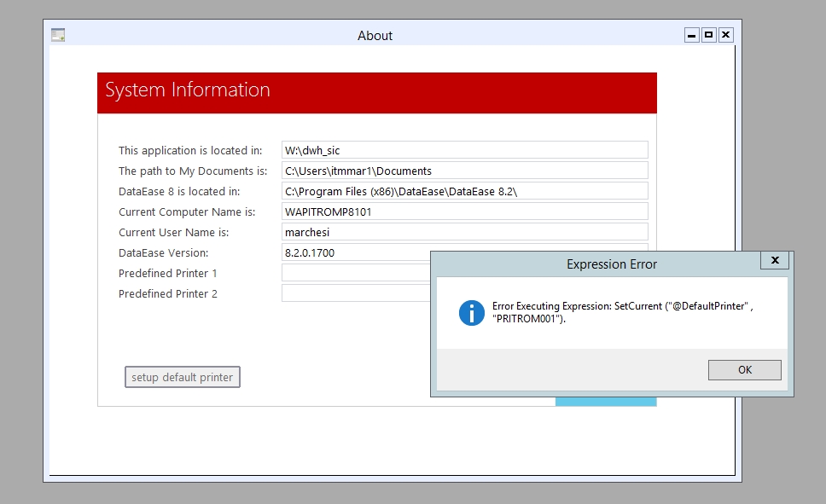Click the 'This application is located in:' label

190,151
